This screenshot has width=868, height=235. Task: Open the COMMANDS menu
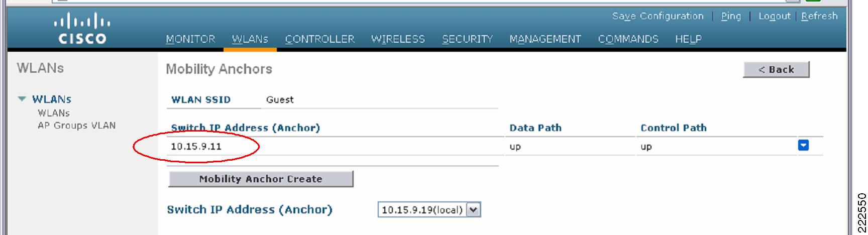coord(628,39)
